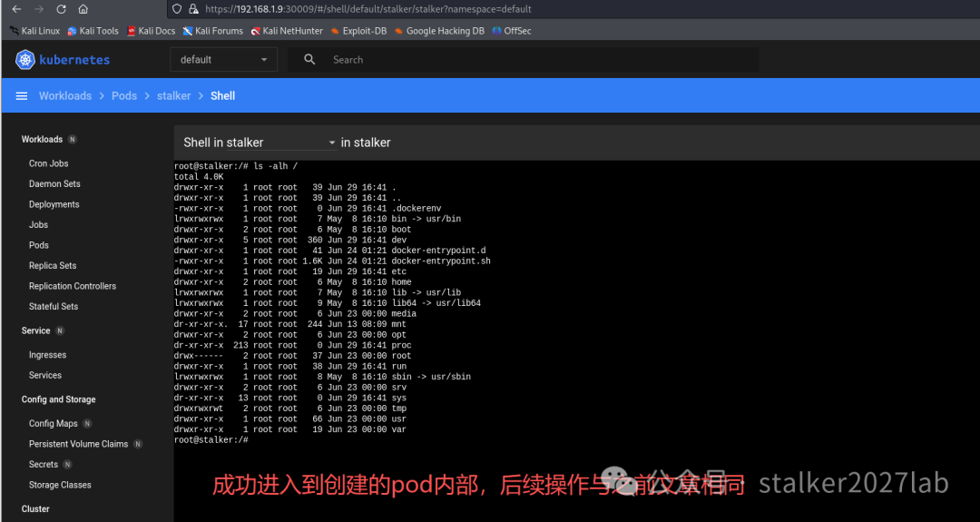The height and width of the screenshot is (522, 980).
Task: Click the N badge next to Config Maps
Action: [x=87, y=423]
